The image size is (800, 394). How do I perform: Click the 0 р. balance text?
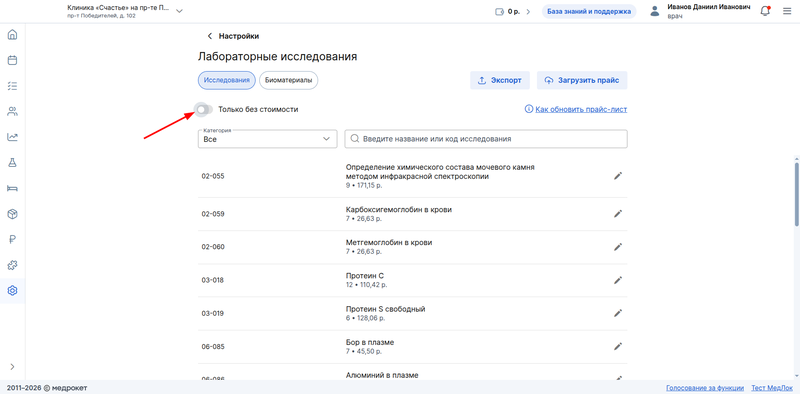click(513, 11)
